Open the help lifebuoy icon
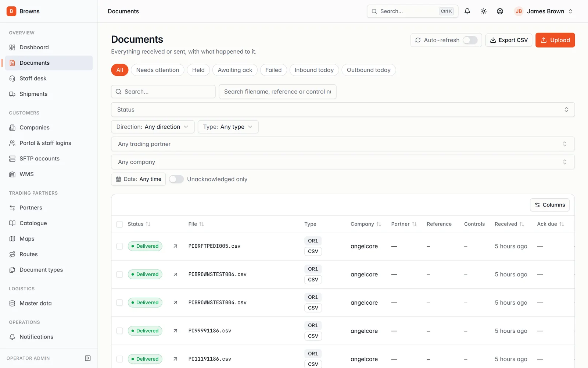Screen dimensions: 588x368 pyautogui.click(x=500, y=11)
